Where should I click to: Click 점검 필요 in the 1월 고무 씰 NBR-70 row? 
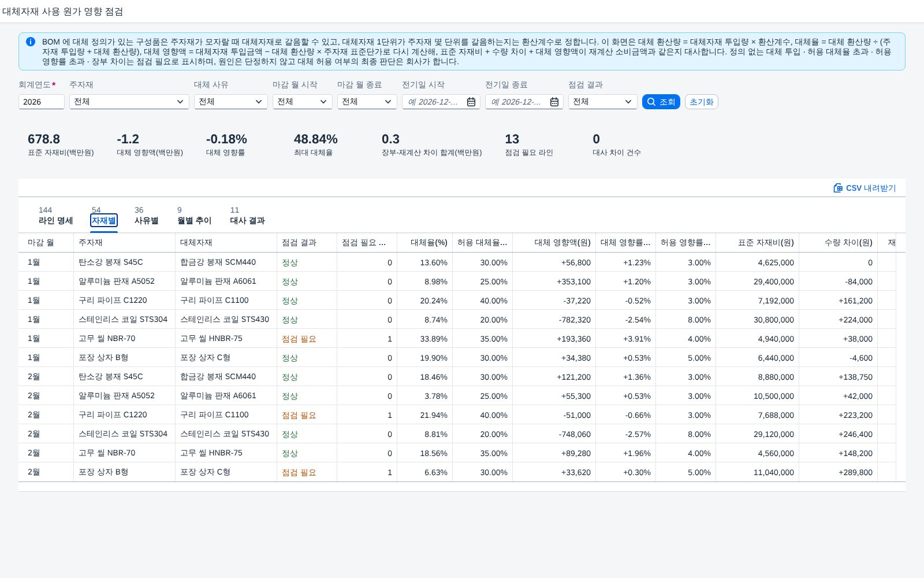(299, 339)
